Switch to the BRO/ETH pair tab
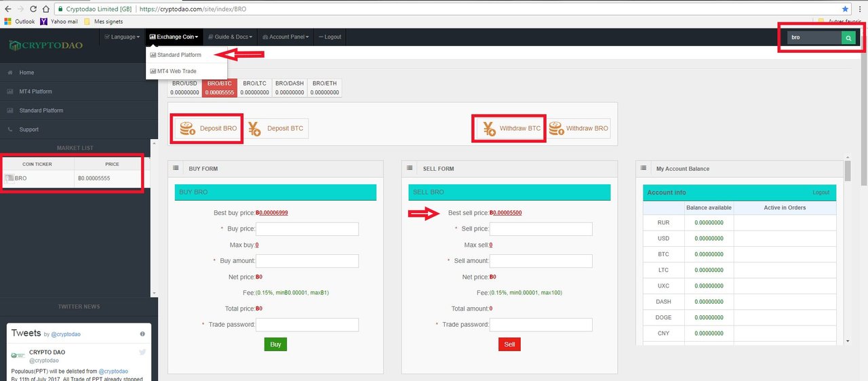The height and width of the screenshot is (381, 868). pyautogui.click(x=324, y=87)
